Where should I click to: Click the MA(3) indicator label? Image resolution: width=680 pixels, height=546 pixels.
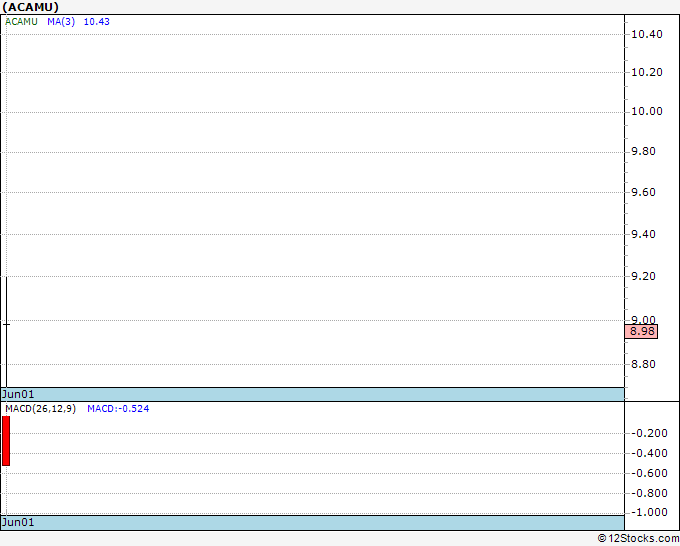click(x=61, y=22)
